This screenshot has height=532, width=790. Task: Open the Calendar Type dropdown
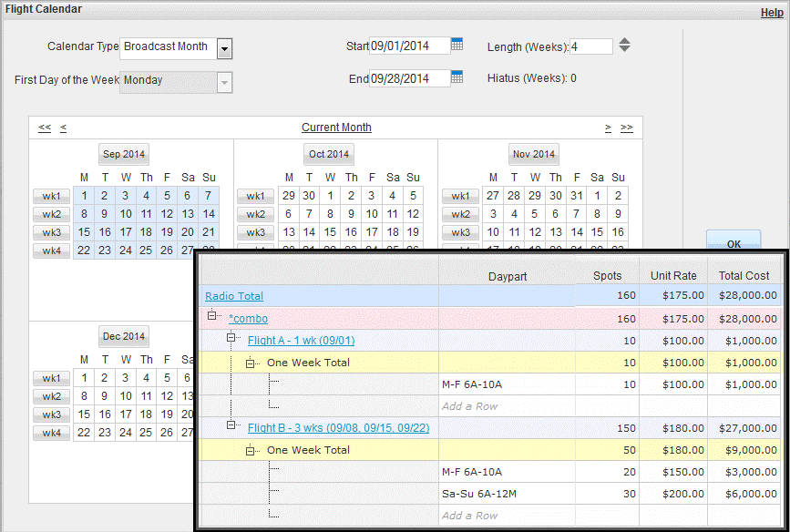coord(225,48)
